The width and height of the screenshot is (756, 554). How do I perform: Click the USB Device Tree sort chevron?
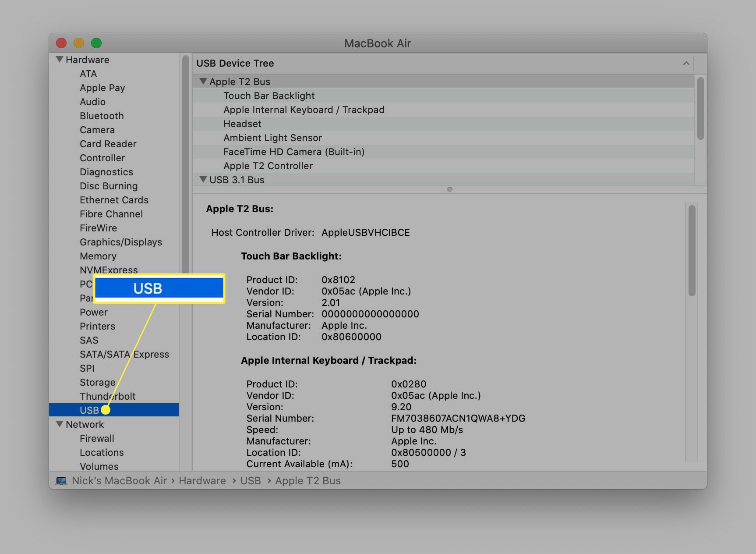pyautogui.click(x=686, y=64)
